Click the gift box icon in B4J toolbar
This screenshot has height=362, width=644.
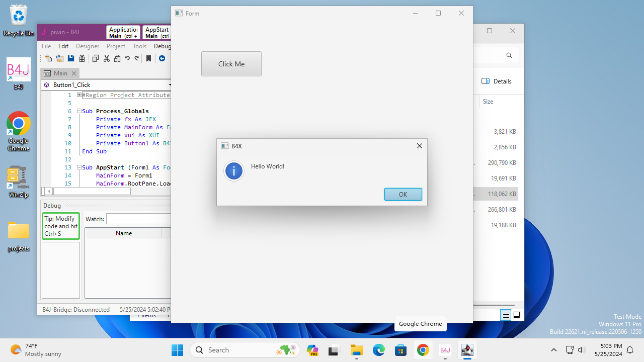pyautogui.click(x=82, y=58)
